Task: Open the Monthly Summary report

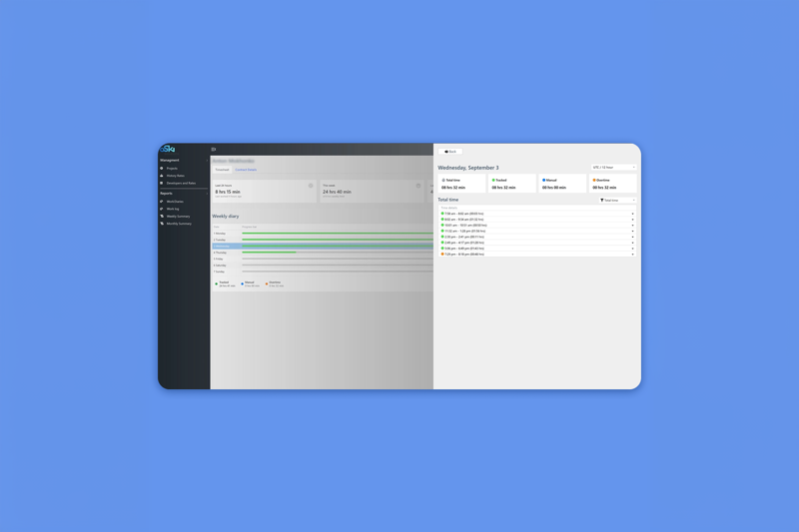Action: [x=179, y=224]
